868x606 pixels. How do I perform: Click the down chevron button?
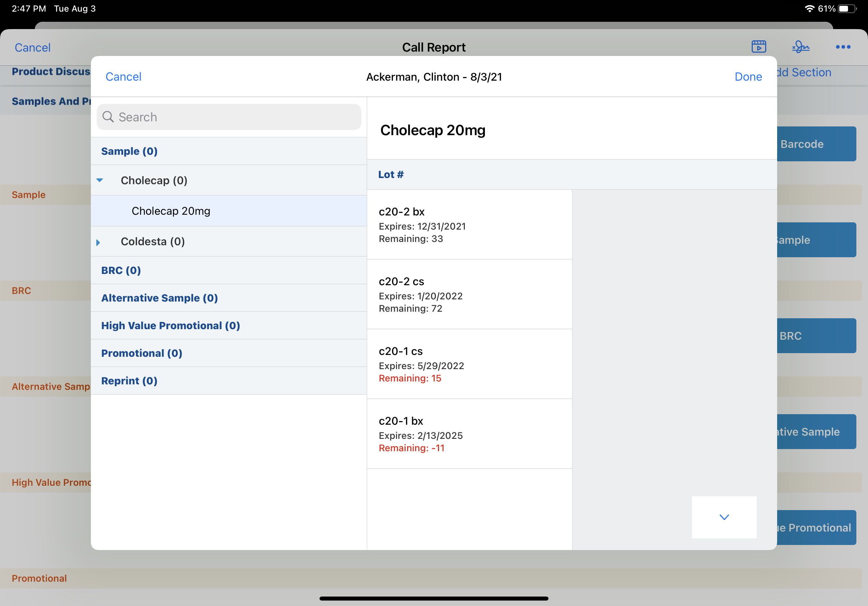tap(724, 517)
